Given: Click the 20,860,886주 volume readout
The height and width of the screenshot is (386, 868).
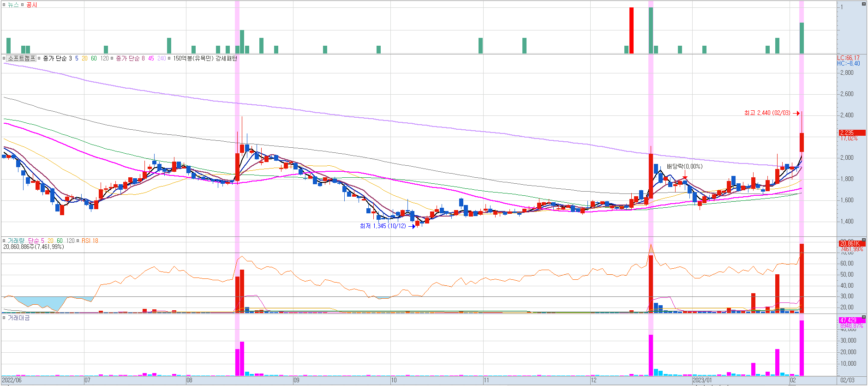Looking at the screenshot, I should point(34,247).
